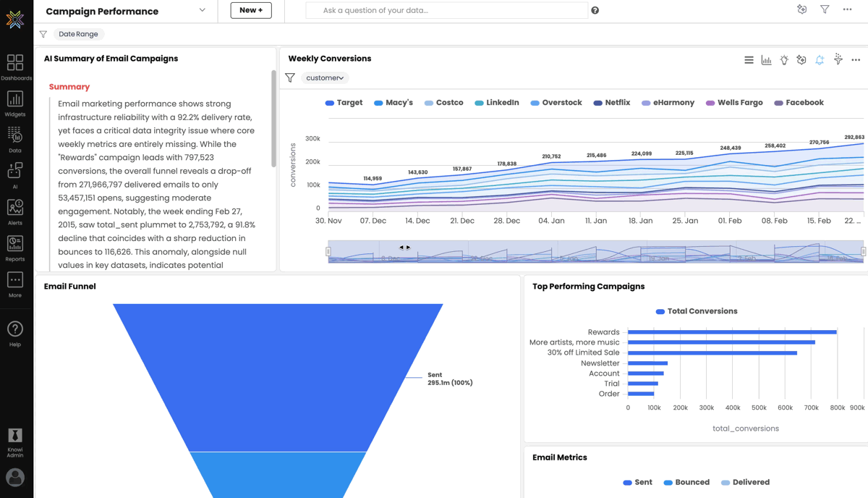Click the Summary heading in AI panel
868x498 pixels.
coord(69,87)
